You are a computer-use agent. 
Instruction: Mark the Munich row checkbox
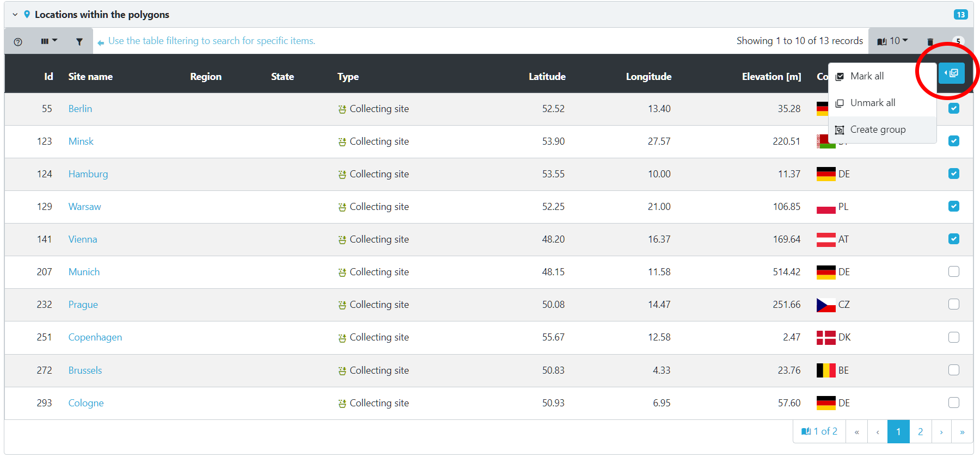953,271
